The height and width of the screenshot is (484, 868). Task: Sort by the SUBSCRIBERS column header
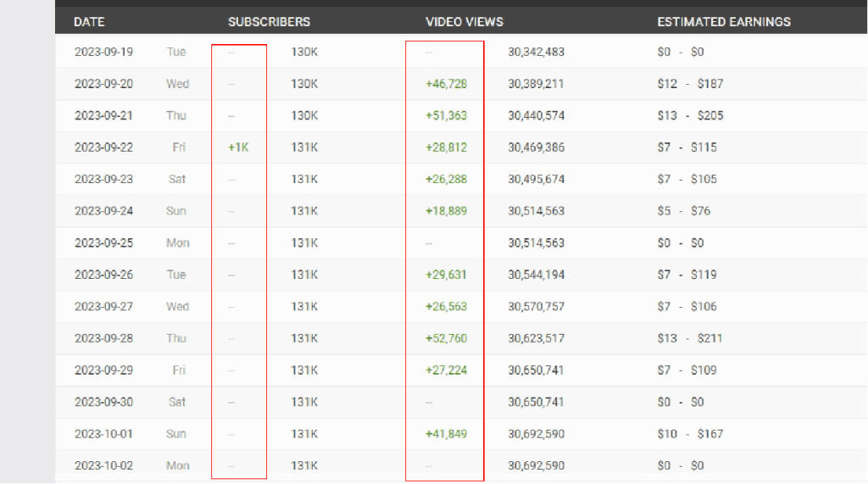[269, 21]
